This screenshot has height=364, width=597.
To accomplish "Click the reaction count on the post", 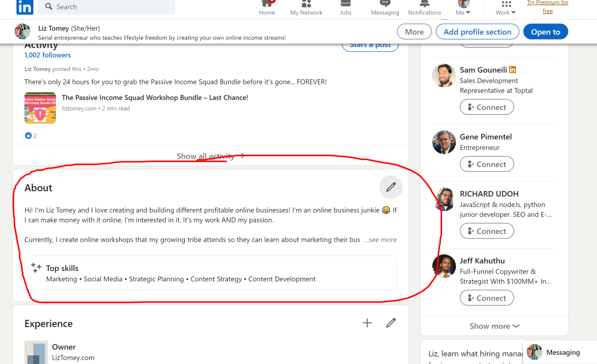I will (x=34, y=136).
